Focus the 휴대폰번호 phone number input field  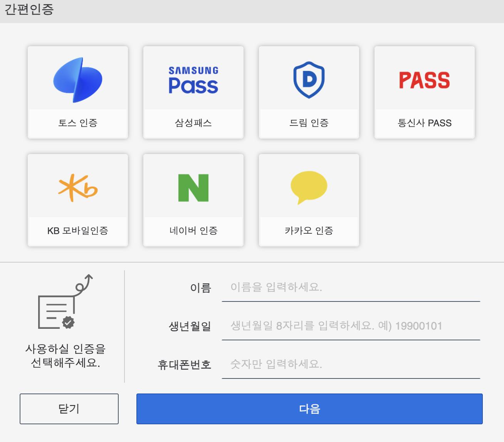click(x=351, y=365)
